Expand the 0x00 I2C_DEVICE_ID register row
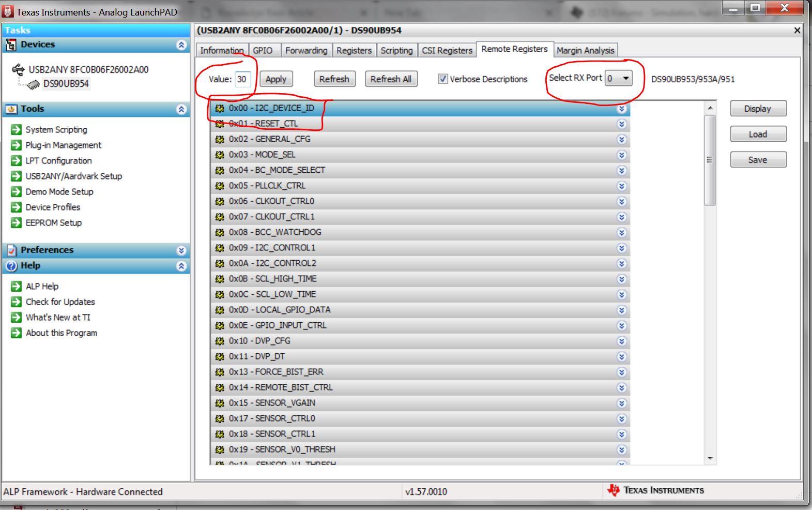 point(622,109)
